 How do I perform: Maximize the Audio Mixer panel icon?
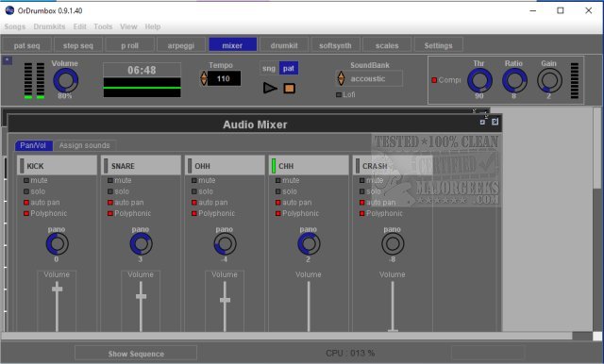[x=495, y=122]
